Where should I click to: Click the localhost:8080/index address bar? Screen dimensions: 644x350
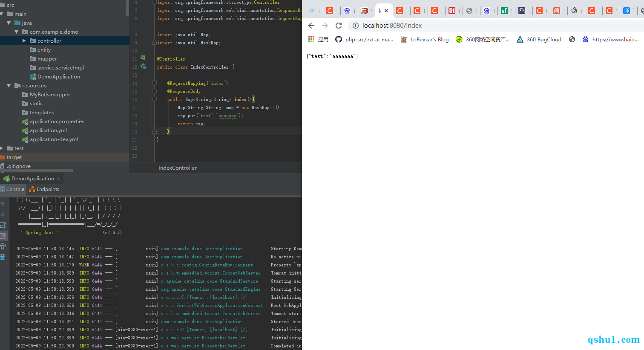point(496,26)
